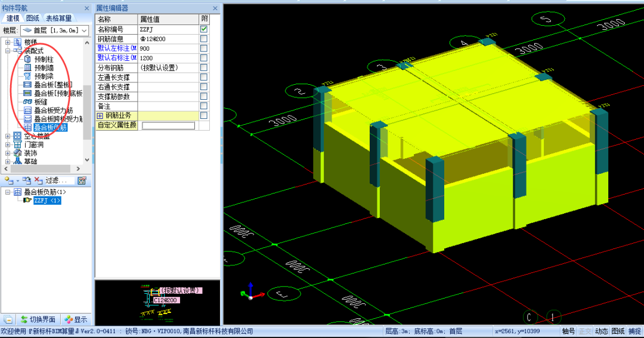
Task: Expand the 楼梯 tree node
Action: [x=8, y=42]
